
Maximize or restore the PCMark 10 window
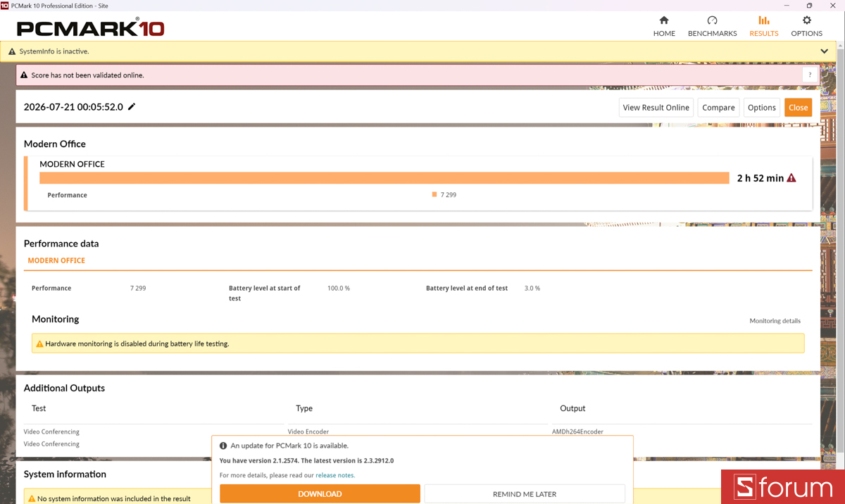(810, 5)
